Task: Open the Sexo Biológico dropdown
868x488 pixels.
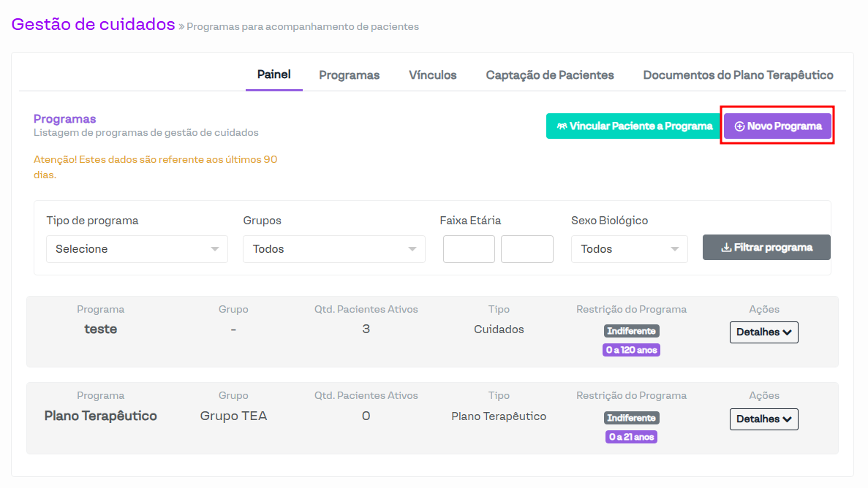Action: pyautogui.click(x=629, y=249)
